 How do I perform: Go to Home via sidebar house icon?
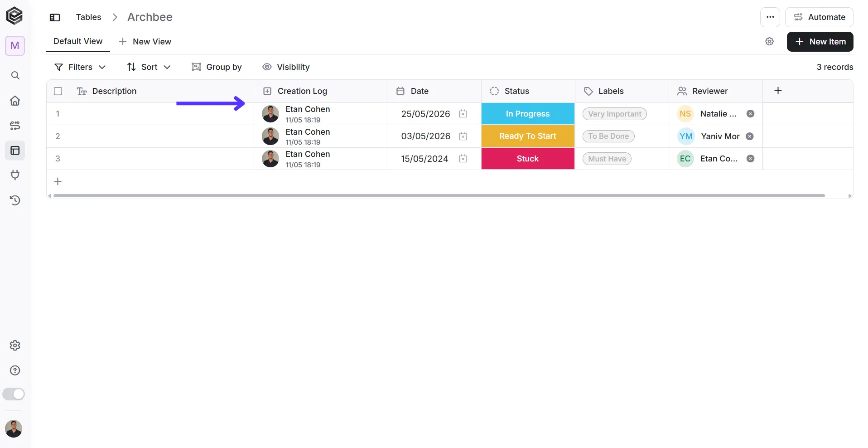tap(15, 101)
